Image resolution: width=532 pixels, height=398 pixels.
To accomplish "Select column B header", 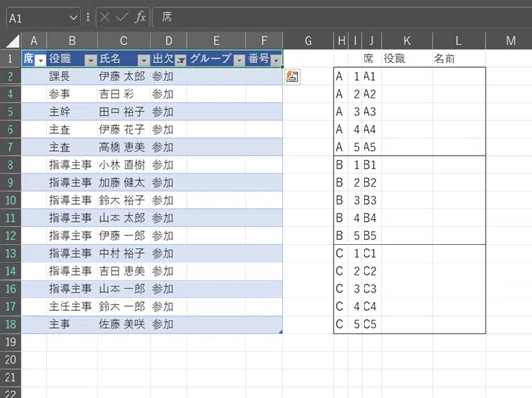I will (x=72, y=41).
